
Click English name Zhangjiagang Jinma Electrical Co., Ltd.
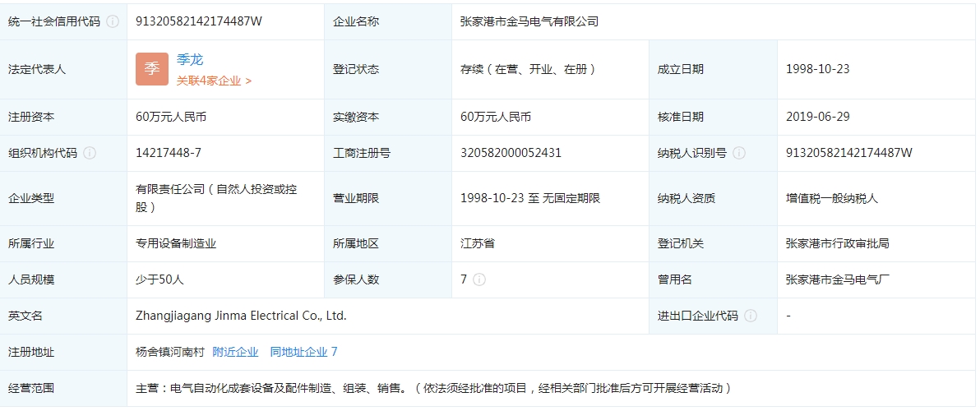click(x=241, y=316)
